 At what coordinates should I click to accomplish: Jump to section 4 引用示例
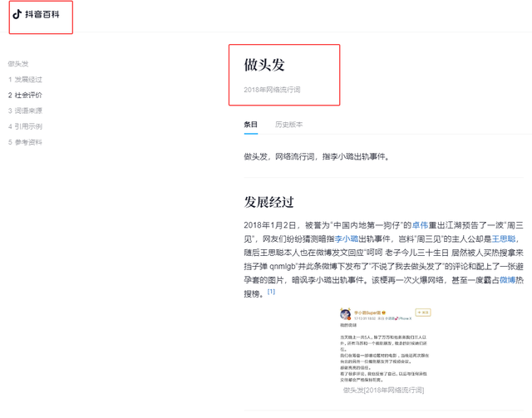(25, 126)
